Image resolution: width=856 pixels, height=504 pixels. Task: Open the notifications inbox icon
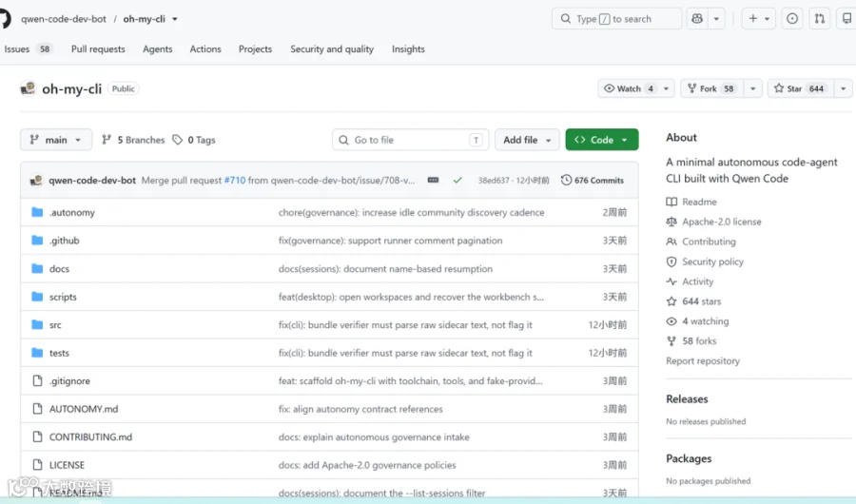(846, 19)
